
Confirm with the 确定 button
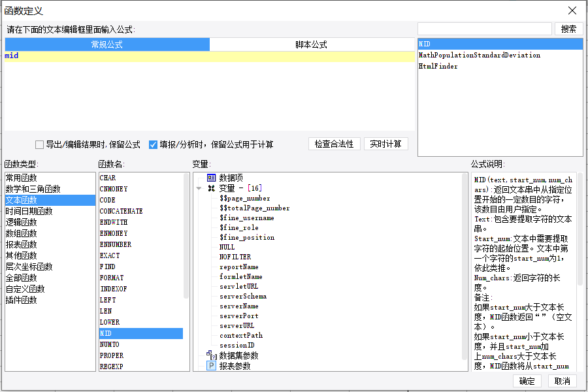(527, 381)
